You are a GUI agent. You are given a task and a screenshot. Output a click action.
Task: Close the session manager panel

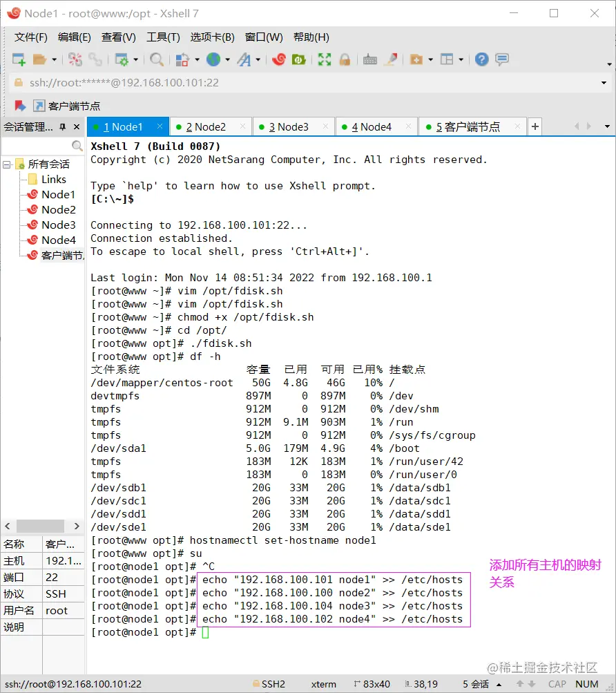pos(77,127)
